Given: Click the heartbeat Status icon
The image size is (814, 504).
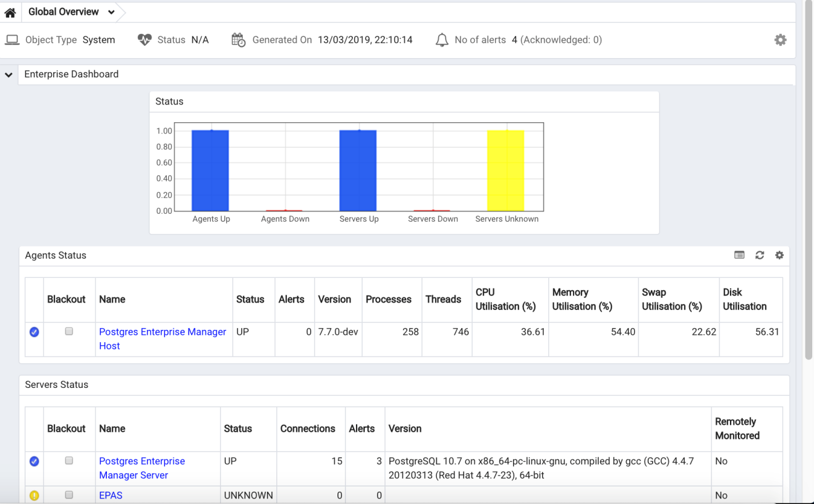Looking at the screenshot, I should pos(145,40).
